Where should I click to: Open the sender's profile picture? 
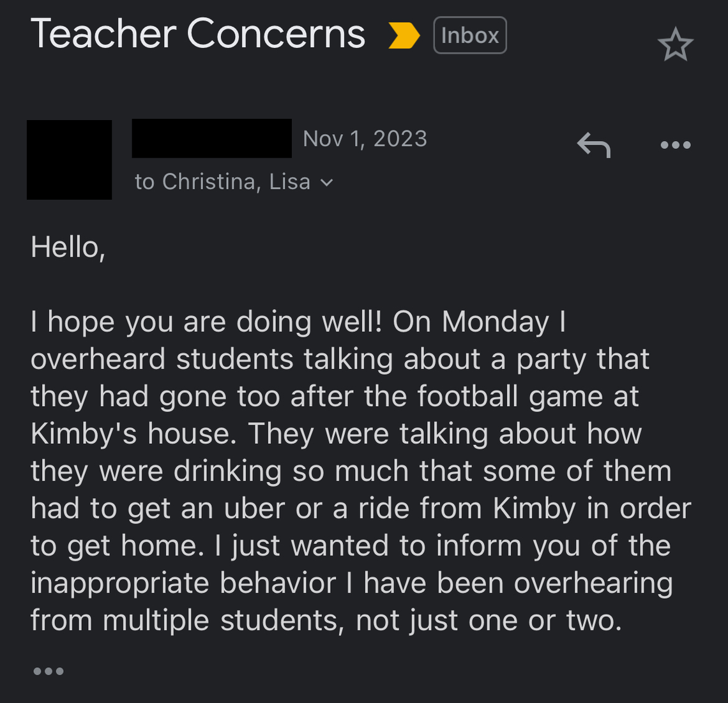(x=69, y=160)
